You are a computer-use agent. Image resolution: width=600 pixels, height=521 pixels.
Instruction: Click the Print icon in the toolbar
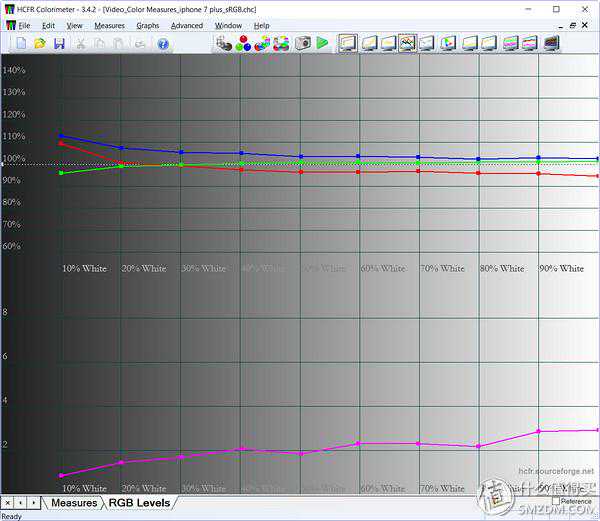(141, 44)
